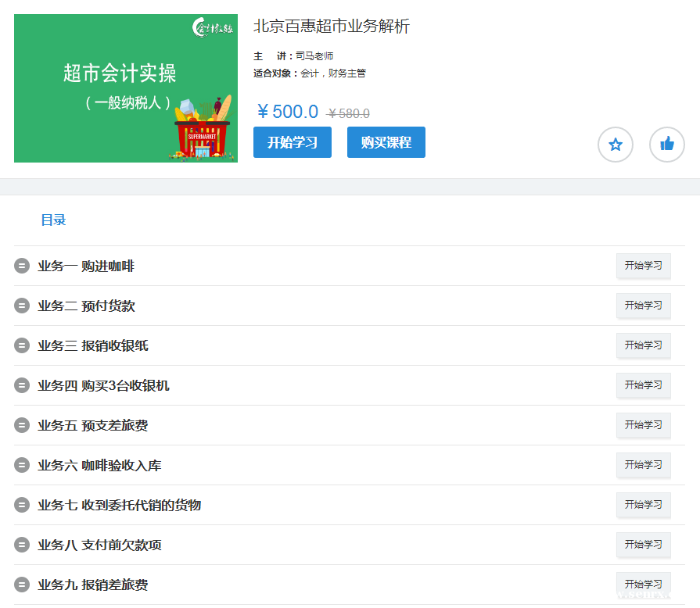The height and width of the screenshot is (608, 700).
Task: Start learning 业务六 咖啡验收入库
Action: [643, 465]
